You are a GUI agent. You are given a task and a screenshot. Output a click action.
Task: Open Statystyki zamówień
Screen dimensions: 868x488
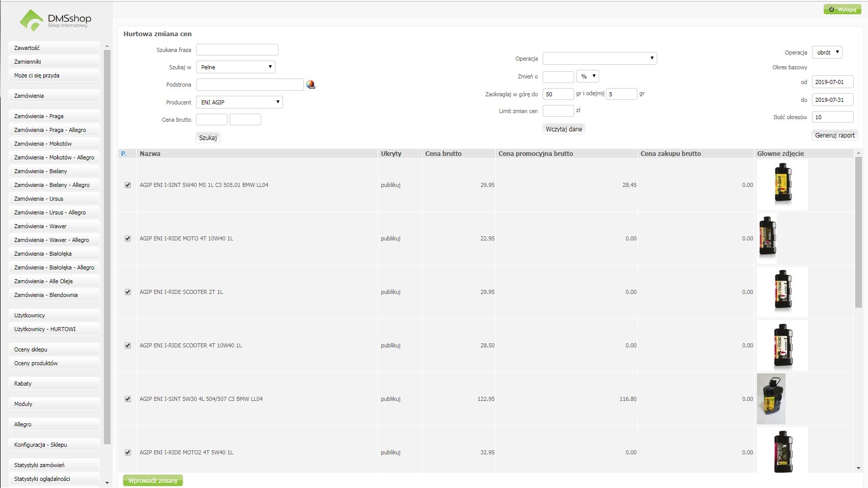pyautogui.click(x=54, y=465)
